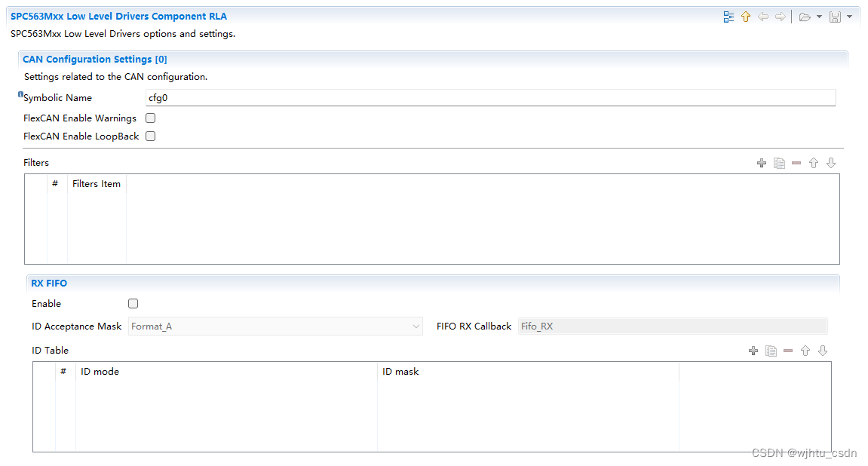Click the Filters label
This screenshot has height=466, width=868.
(36, 163)
